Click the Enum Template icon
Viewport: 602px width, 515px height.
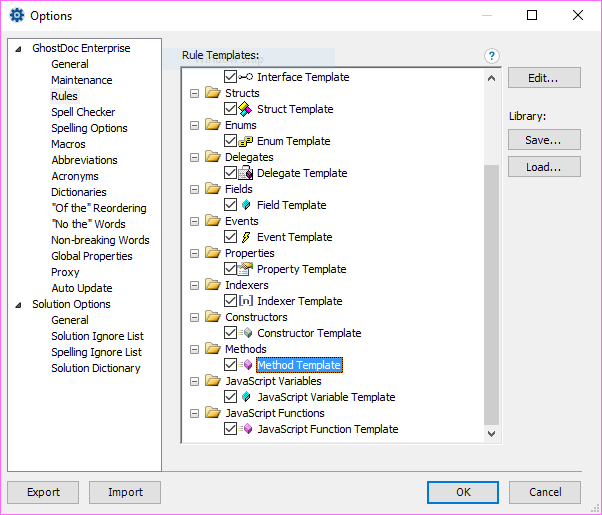pos(246,141)
